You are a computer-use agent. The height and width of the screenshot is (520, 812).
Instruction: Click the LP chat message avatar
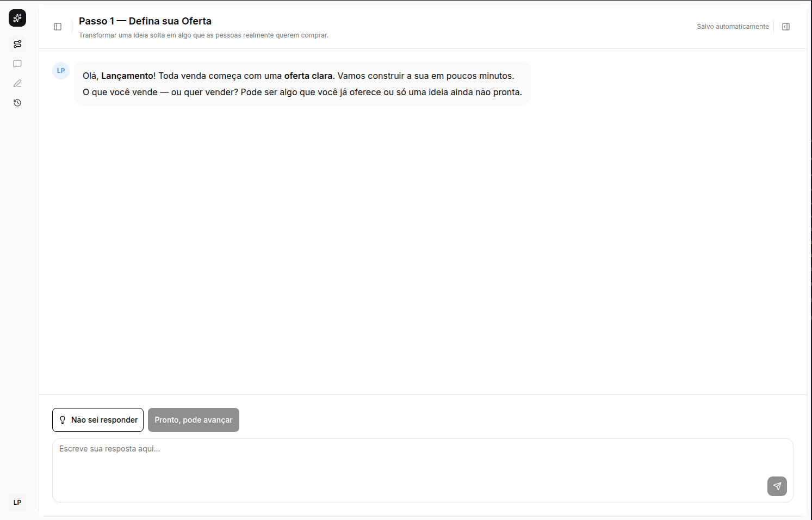[61, 71]
